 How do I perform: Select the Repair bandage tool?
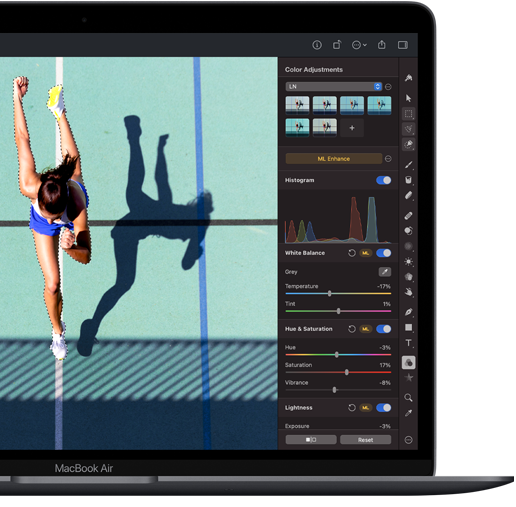(x=408, y=216)
